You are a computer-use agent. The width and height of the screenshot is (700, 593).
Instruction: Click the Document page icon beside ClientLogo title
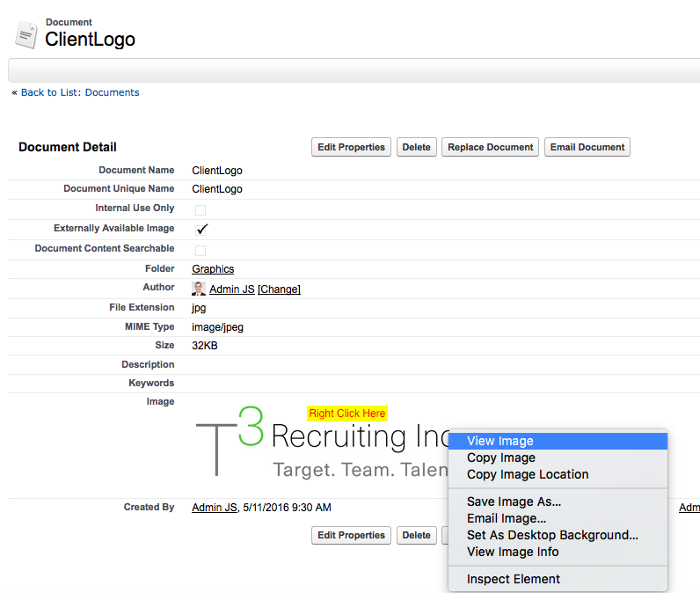(x=26, y=34)
